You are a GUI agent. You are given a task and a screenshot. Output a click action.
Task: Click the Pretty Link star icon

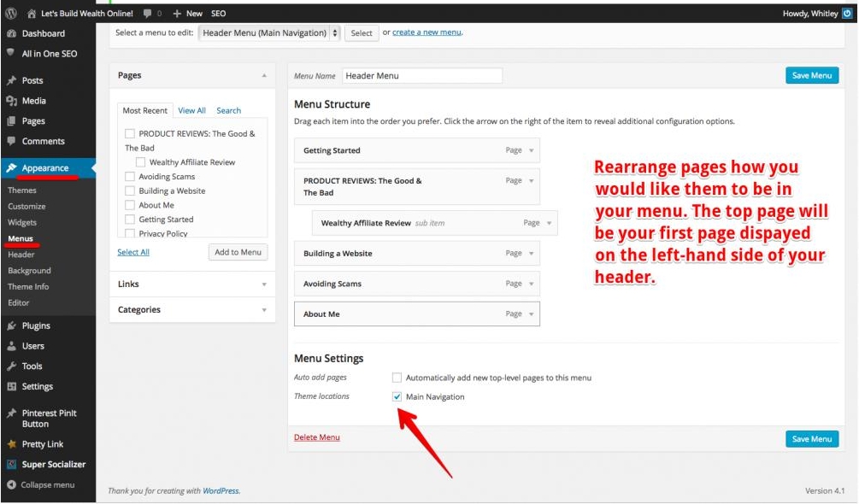tap(11, 444)
